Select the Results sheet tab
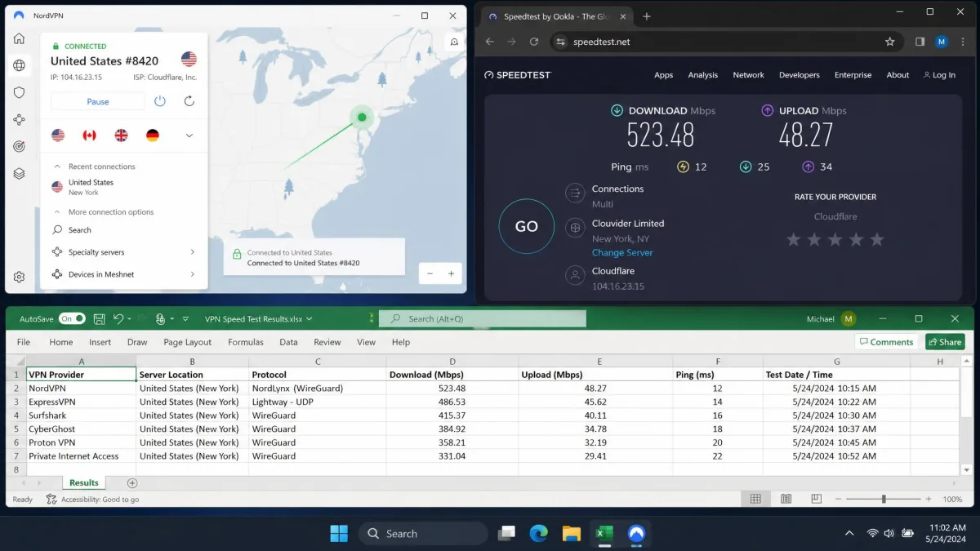The height and width of the screenshot is (551, 980). pyautogui.click(x=83, y=483)
